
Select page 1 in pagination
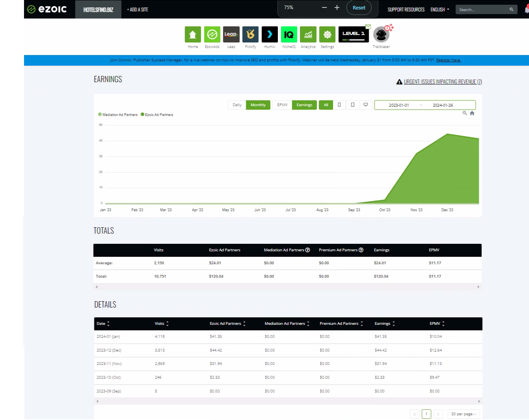click(x=426, y=414)
